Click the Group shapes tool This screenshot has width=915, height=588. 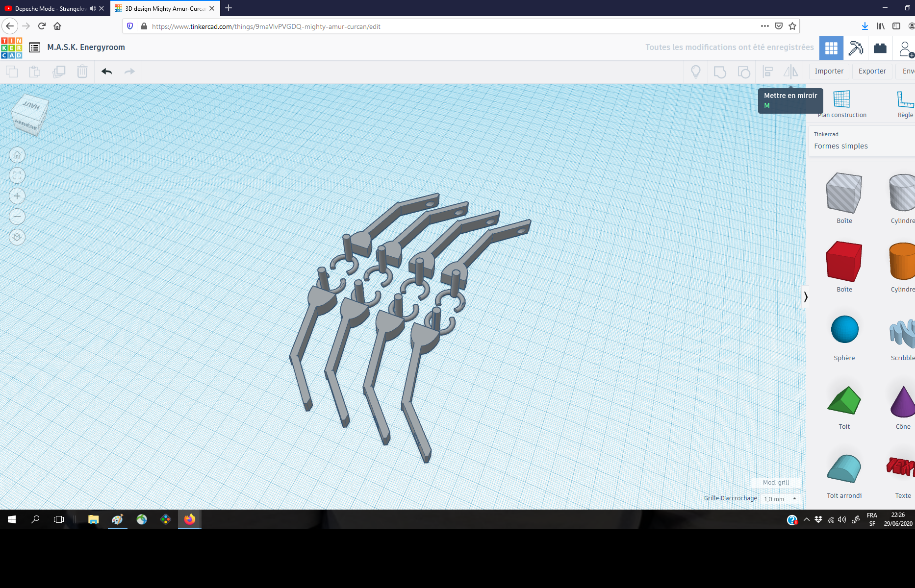point(720,72)
